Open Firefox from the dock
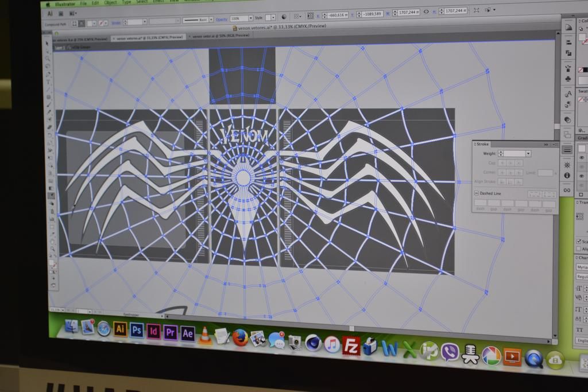The image size is (588, 392). click(x=240, y=338)
